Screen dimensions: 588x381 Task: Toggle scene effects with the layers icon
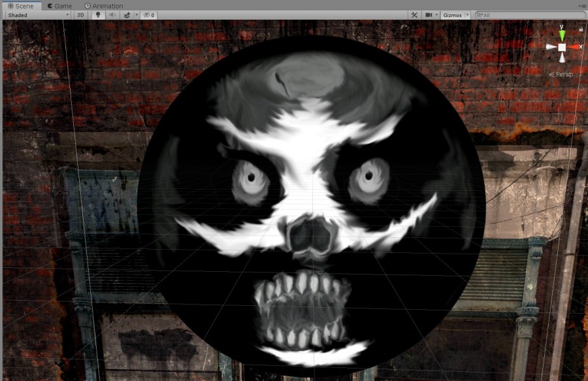[x=127, y=14]
